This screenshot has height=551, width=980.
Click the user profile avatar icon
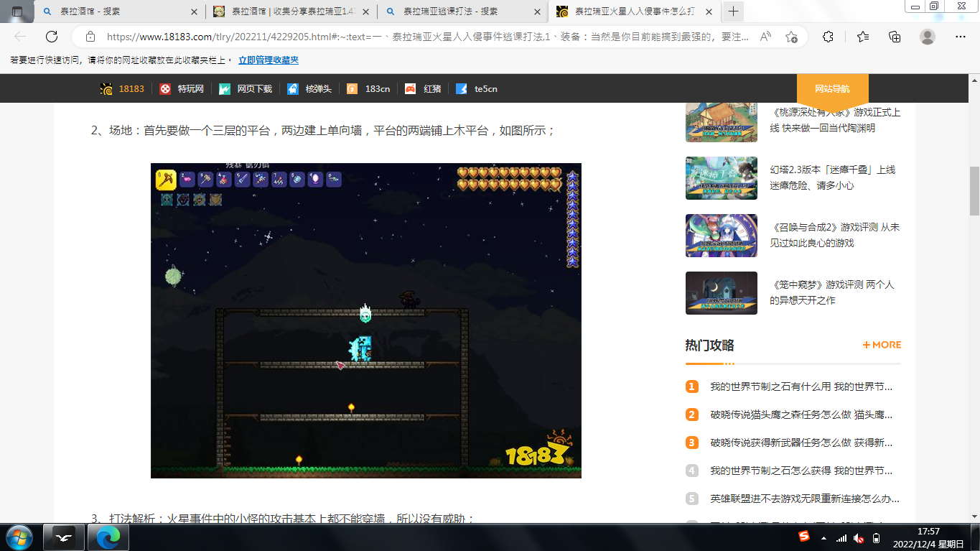click(x=928, y=37)
